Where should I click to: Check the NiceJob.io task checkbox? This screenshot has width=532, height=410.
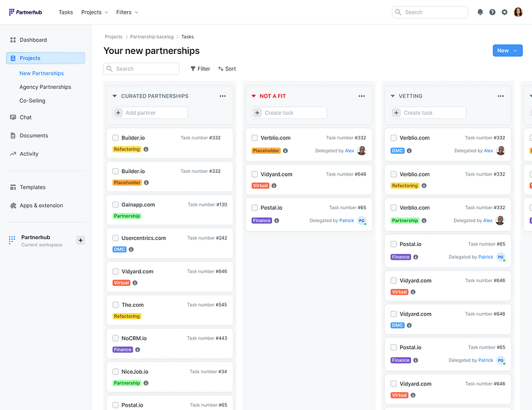click(116, 372)
